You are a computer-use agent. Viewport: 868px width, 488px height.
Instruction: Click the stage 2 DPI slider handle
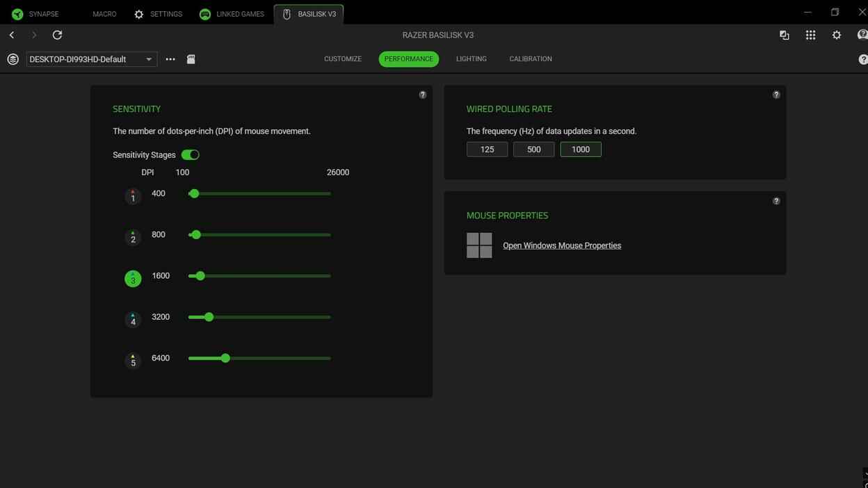coord(196,235)
